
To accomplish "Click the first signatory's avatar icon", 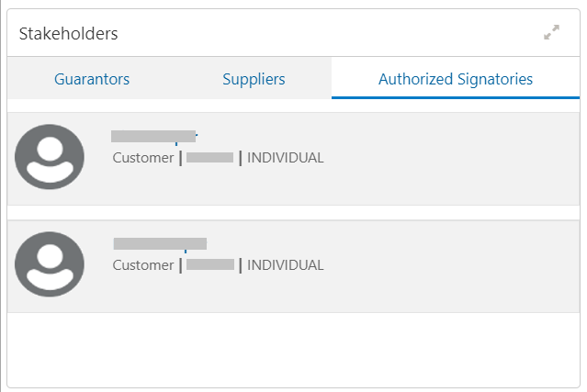I will [x=50, y=157].
